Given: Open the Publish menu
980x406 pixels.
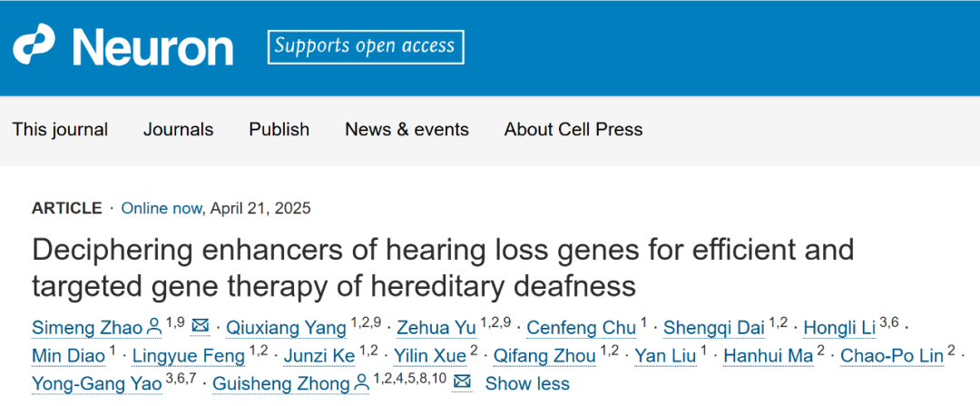Looking at the screenshot, I should click(x=279, y=129).
